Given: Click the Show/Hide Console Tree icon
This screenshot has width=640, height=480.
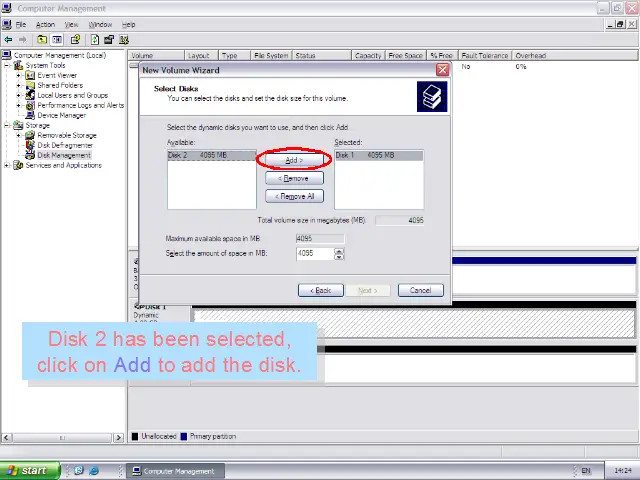Looking at the screenshot, I should click(59, 40).
